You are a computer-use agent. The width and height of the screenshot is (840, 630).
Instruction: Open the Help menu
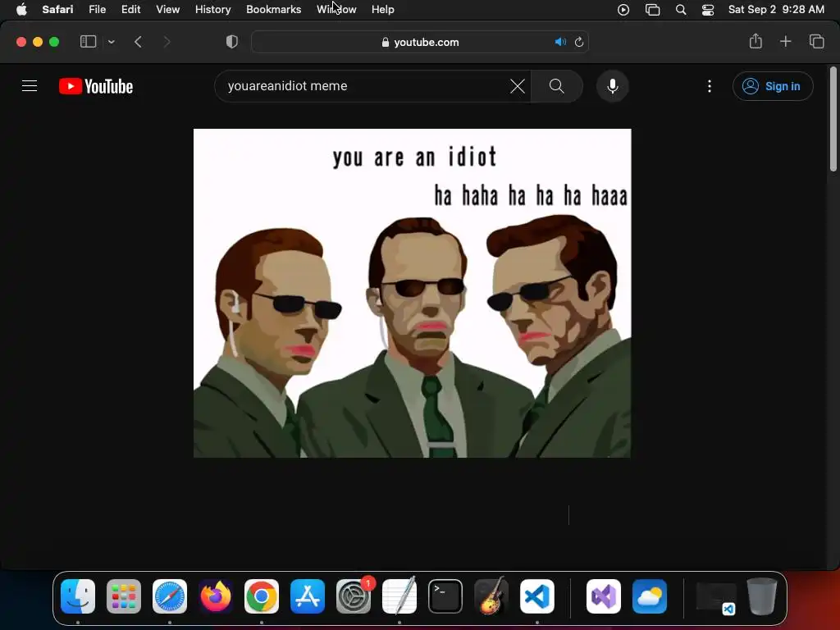pos(382,9)
